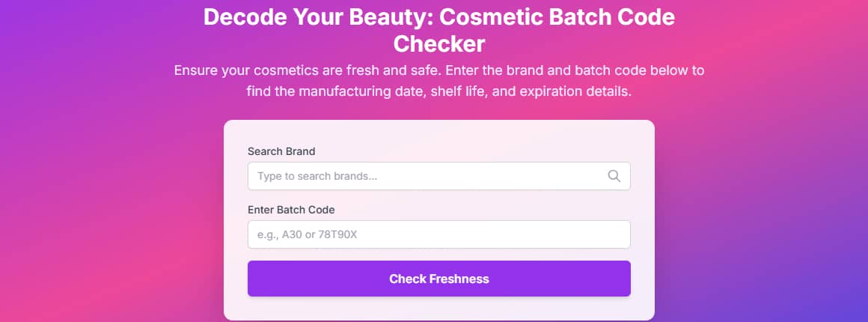The width and height of the screenshot is (868, 322).
Task: Click the word "Brand" in the Search Brand label
Action: (299, 151)
